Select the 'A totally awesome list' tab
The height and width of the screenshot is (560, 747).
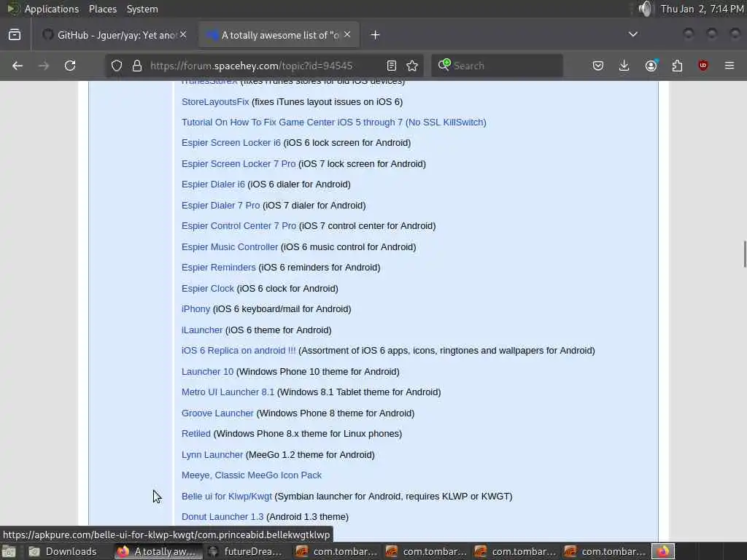click(279, 35)
